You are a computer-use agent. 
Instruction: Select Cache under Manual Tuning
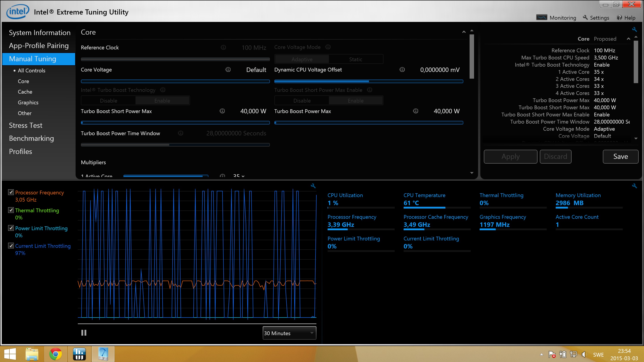(25, 92)
